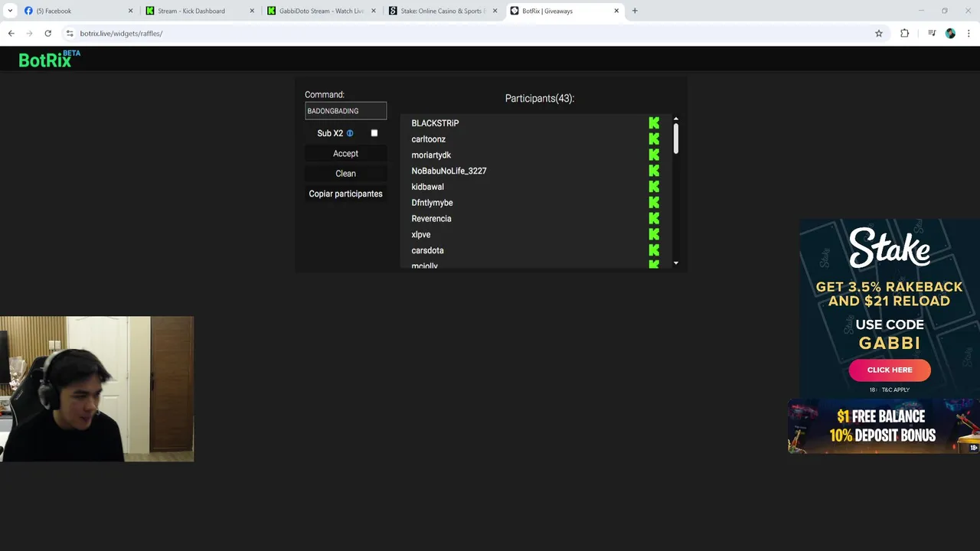Go back to the previous page

point(11,34)
